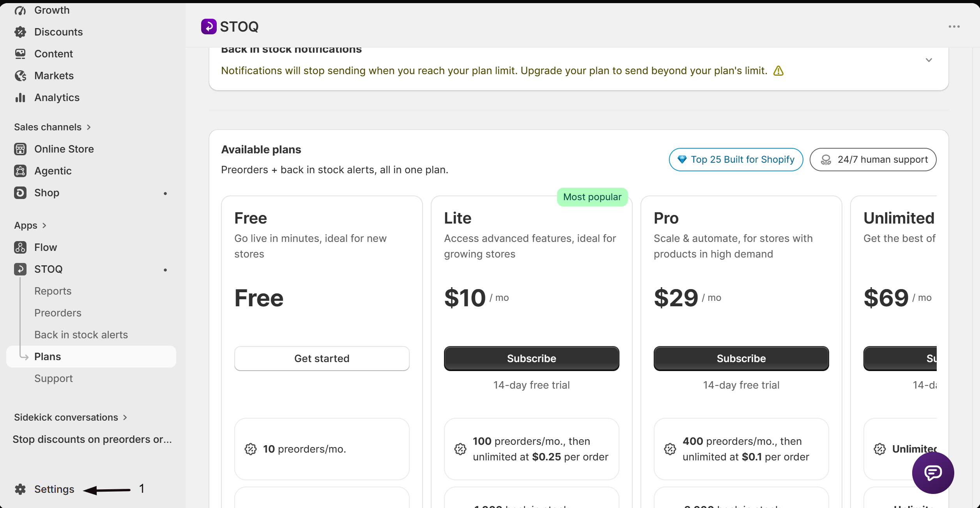
Task: Open Analytics page
Action: pos(57,98)
